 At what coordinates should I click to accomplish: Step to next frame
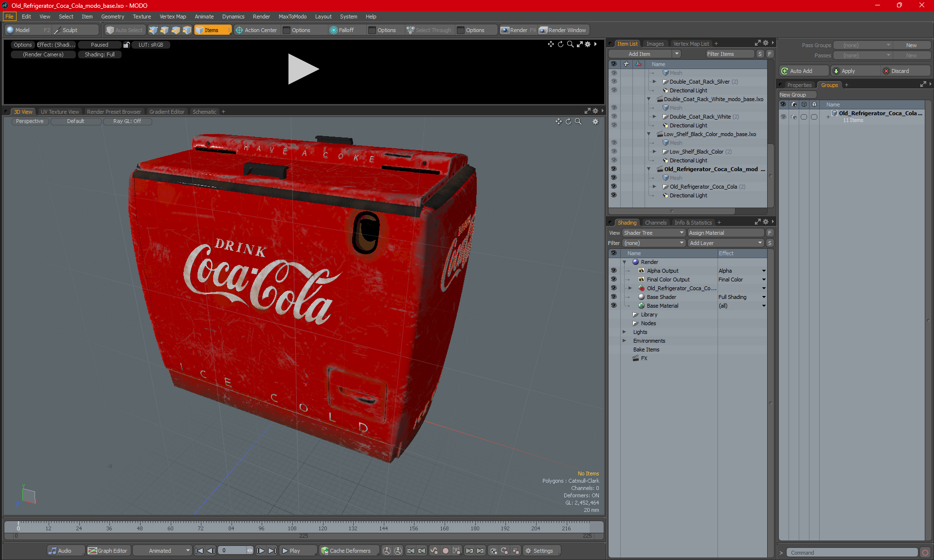[x=261, y=551]
